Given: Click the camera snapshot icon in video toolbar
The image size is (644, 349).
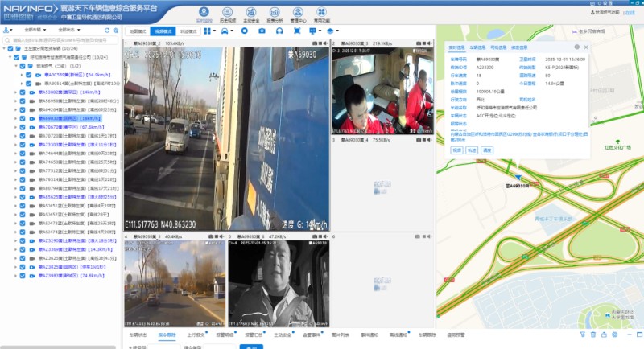Looking at the screenshot, I should point(262,31).
